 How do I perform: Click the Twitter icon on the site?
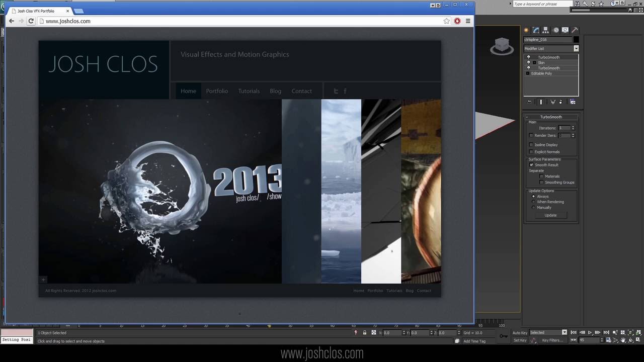tap(336, 91)
